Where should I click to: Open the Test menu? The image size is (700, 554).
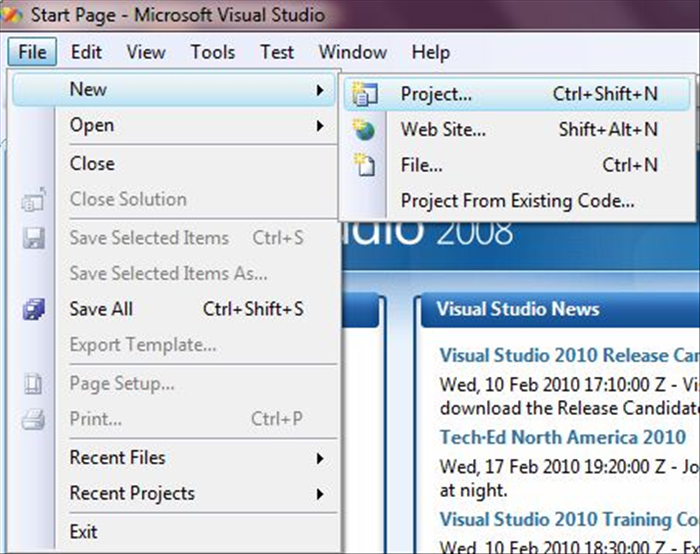tap(277, 52)
